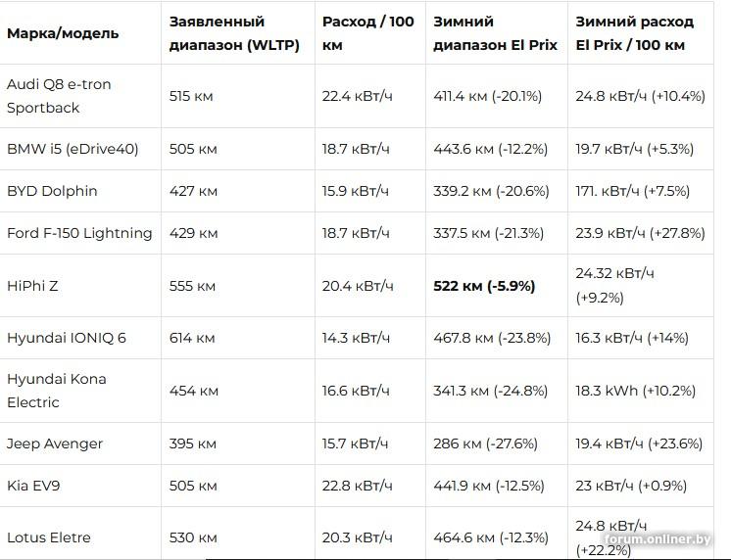Screen dimensions: 731x560
Task: Select the Hyundai IONIQ 6 cell
Action: coord(67,338)
